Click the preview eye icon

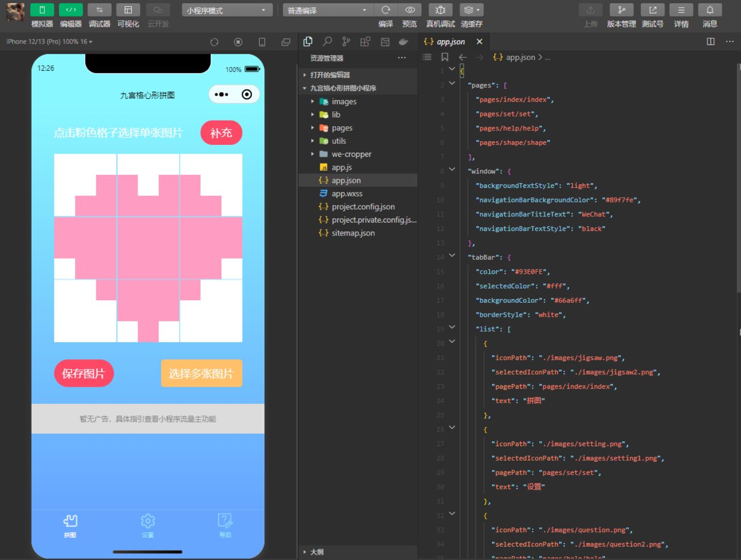coord(410,10)
